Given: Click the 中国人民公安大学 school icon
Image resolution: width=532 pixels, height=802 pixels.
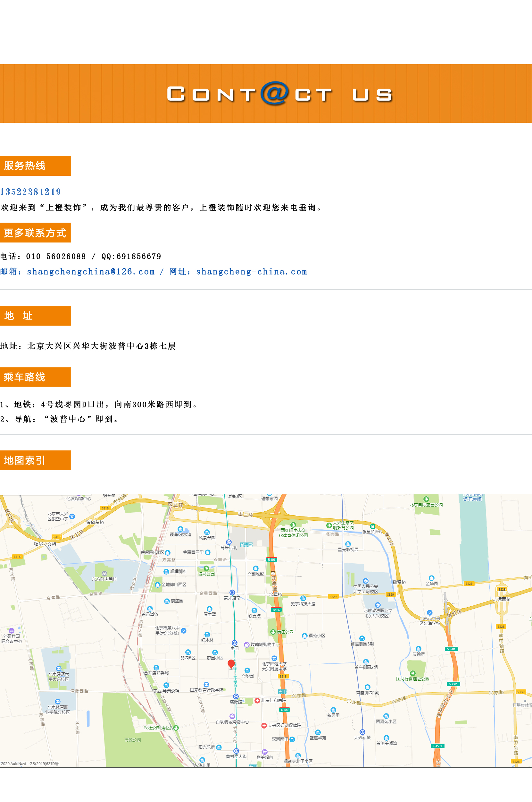Looking at the screenshot, I should tap(365, 581).
